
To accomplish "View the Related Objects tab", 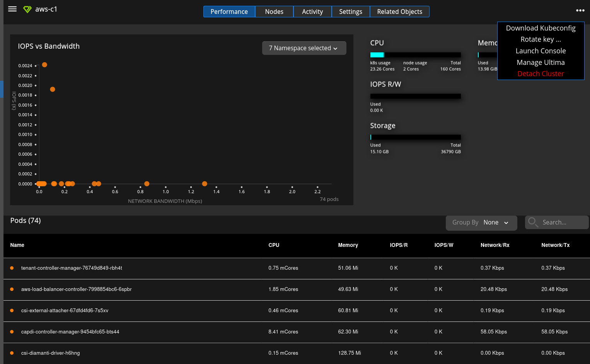I will (400, 12).
